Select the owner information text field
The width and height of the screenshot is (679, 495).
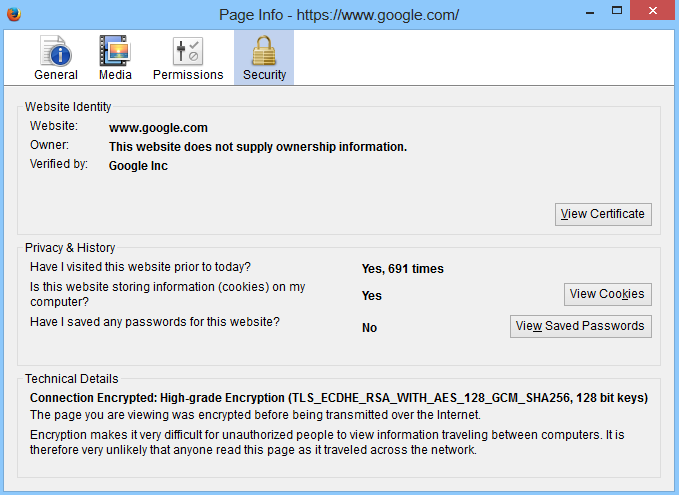(257, 147)
